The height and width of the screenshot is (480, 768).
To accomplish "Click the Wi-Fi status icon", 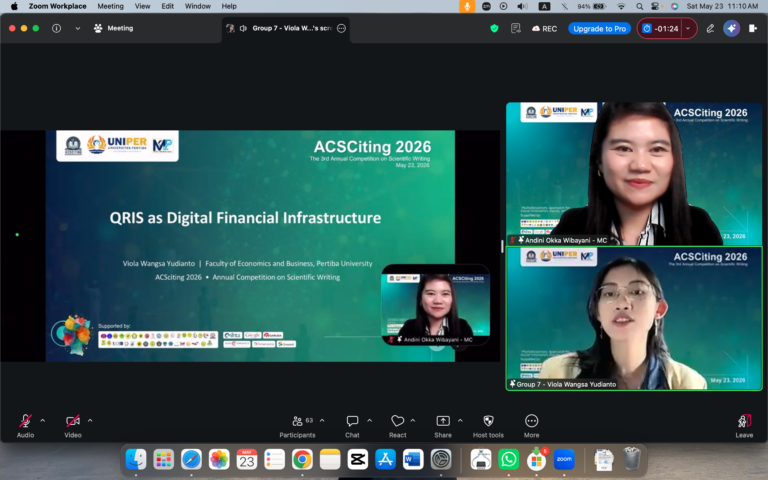I will 621,6.
